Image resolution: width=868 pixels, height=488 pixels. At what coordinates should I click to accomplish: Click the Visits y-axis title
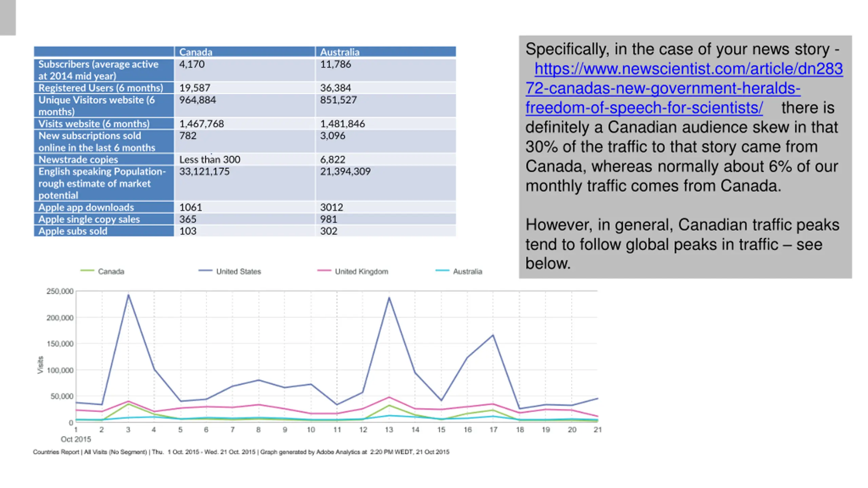coord(40,365)
